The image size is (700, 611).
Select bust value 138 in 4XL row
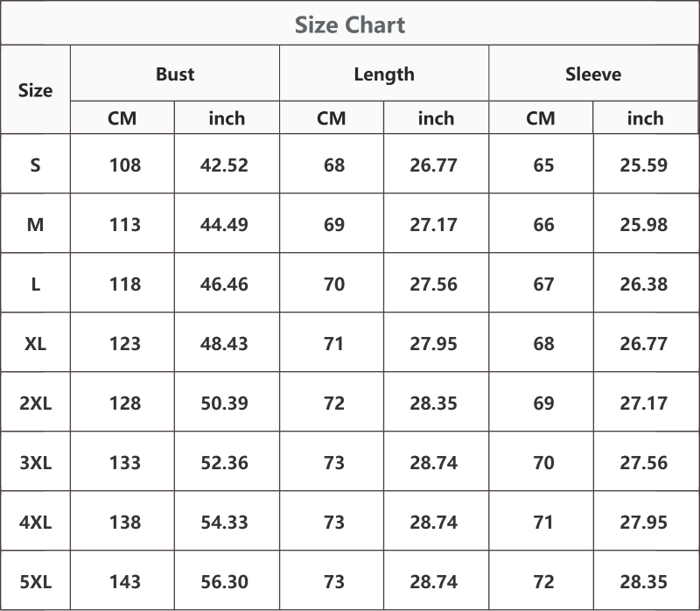[125, 522]
